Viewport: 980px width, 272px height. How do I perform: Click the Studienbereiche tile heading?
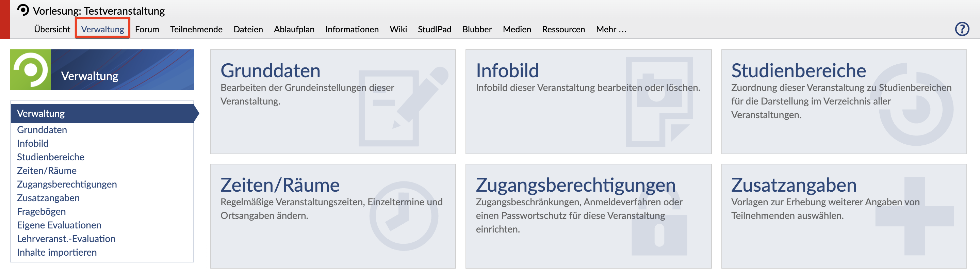point(798,71)
